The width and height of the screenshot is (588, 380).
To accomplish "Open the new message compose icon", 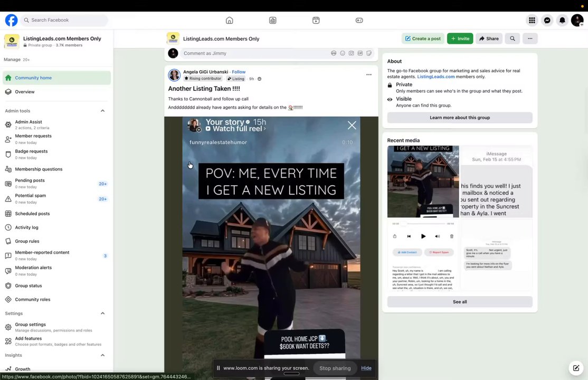I will [x=576, y=368].
